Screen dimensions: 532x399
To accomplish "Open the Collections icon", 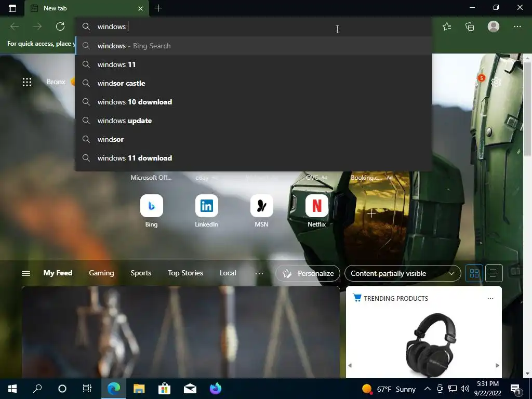I will pos(470,26).
